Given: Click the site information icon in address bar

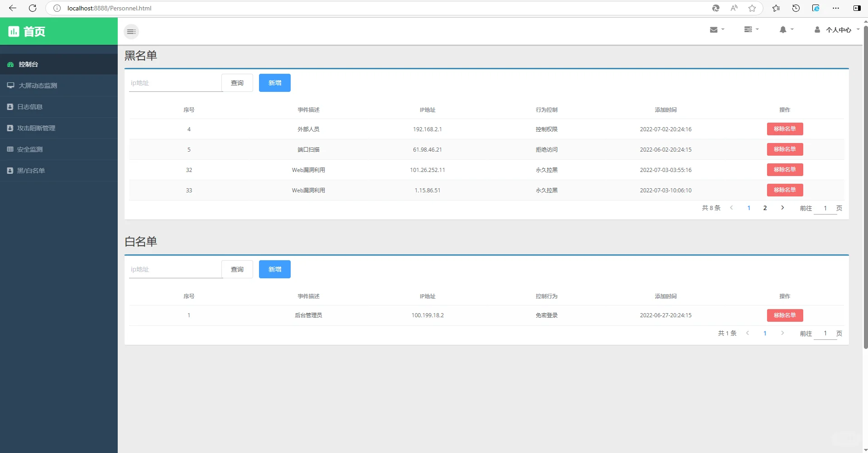Looking at the screenshot, I should point(57,8).
